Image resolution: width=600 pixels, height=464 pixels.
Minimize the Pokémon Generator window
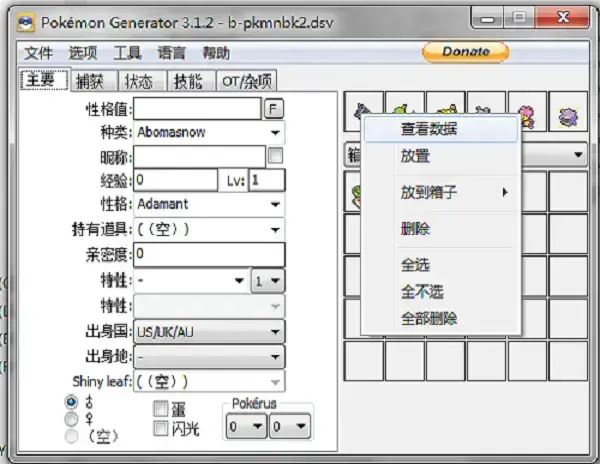(x=487, y=18)
